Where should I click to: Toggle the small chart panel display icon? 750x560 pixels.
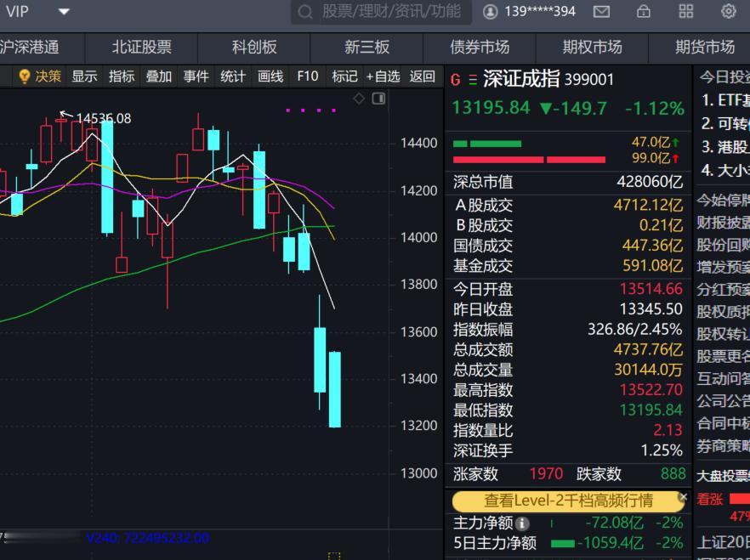pos(378,99)
